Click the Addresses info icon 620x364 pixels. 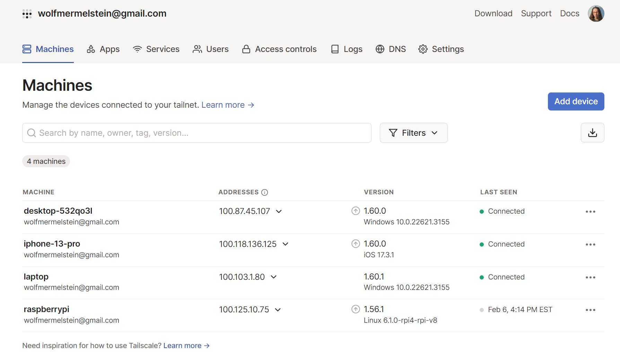click(x=265, y=192)
